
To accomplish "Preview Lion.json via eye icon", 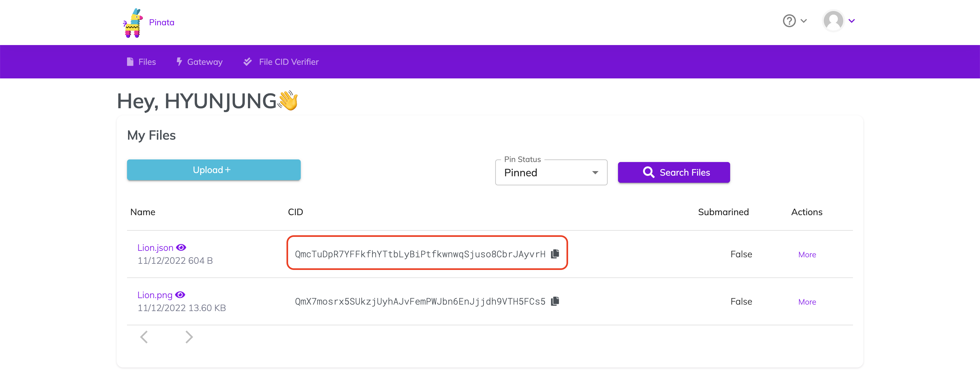I will [x=181, y=248].
